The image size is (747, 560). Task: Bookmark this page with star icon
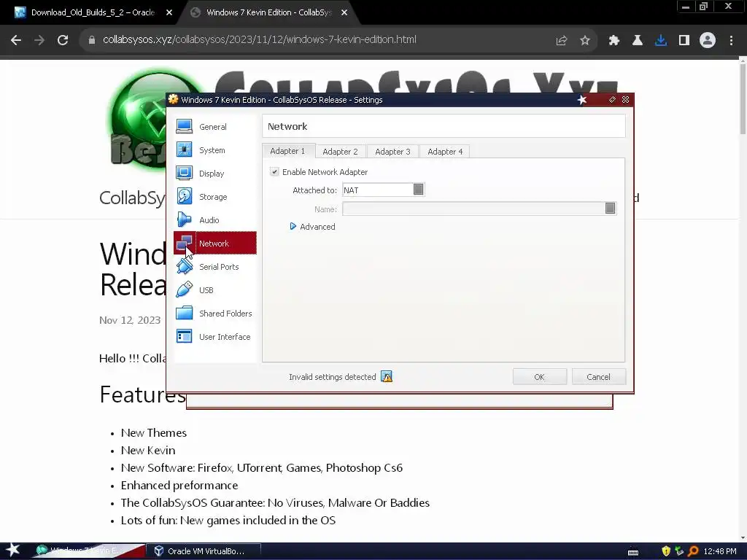585,41
